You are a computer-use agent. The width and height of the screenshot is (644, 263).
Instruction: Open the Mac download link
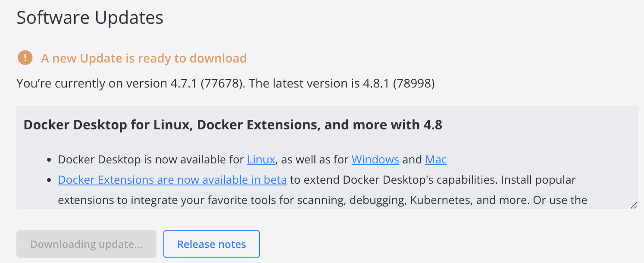[435, 160]
